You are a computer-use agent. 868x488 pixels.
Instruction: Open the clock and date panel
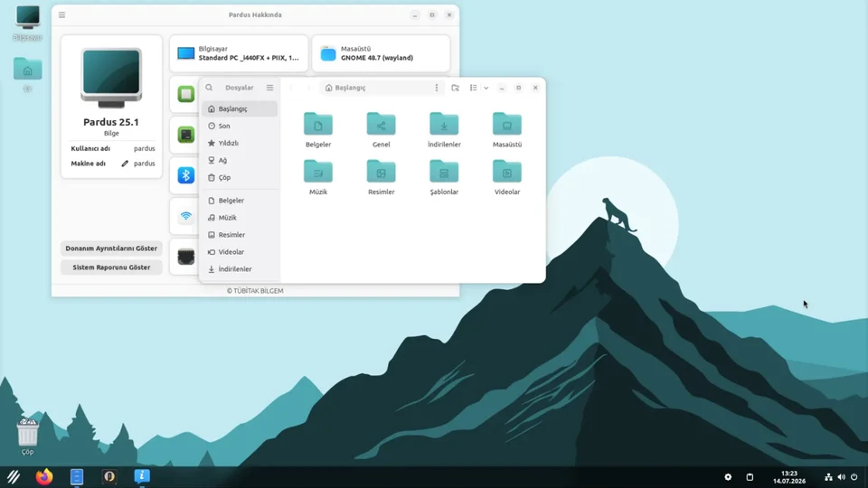pos(789,477)
